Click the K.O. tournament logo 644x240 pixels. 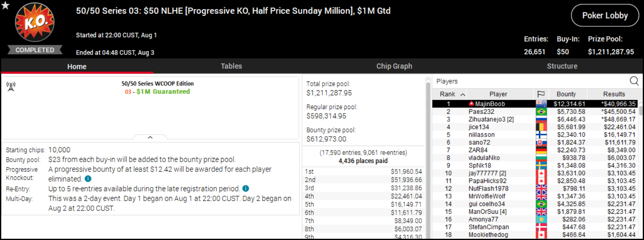[35, 22]
